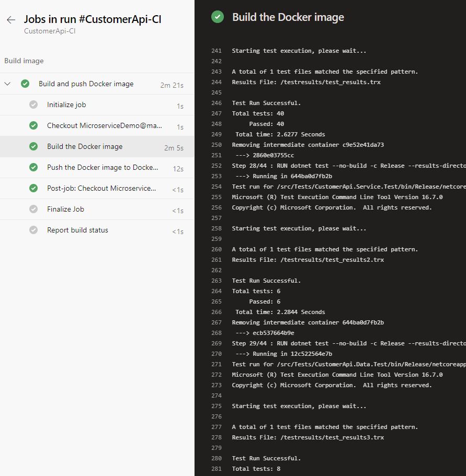Select the "Build image" job in the sidebar
The width and height of the screenshot is (466, 476).
pyautogui.click(x=24, y=61)
